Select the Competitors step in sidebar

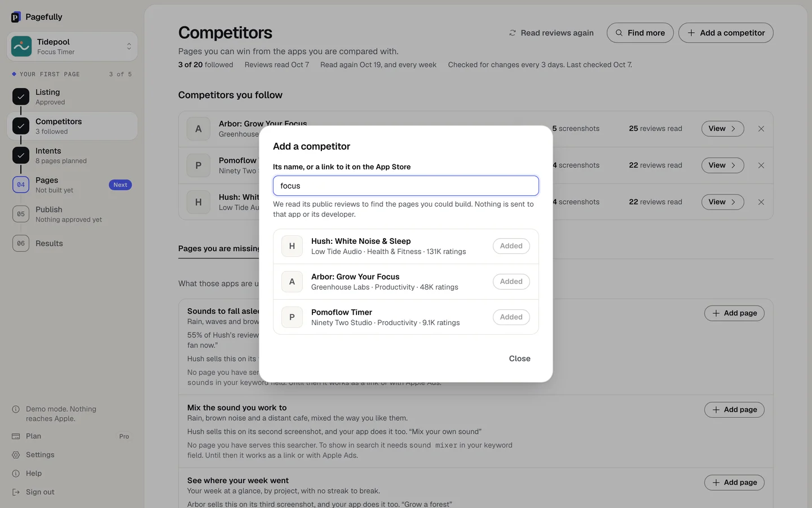coord(72,126)
